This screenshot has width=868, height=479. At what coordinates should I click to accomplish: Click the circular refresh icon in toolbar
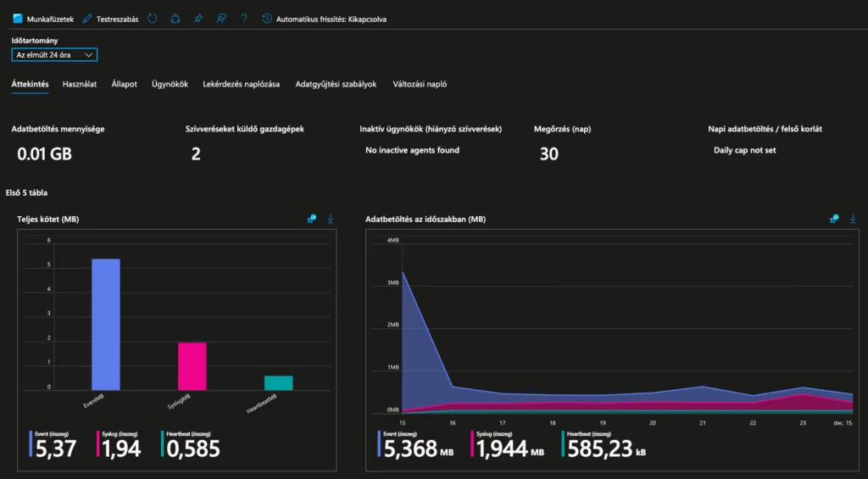(x=152, y=19)
